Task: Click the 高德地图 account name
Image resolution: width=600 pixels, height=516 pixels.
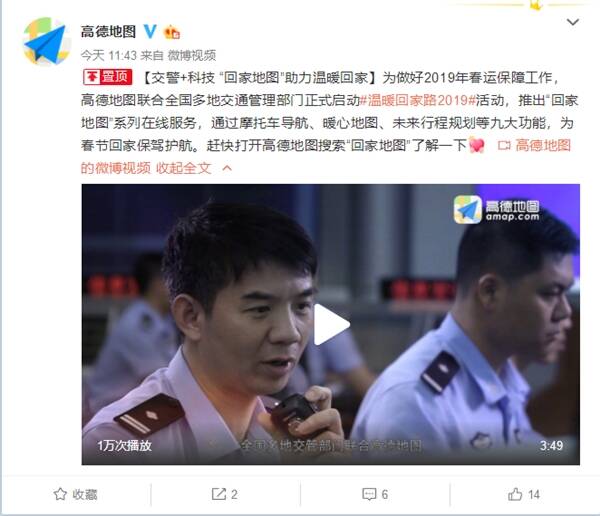Action: (108, 31)
